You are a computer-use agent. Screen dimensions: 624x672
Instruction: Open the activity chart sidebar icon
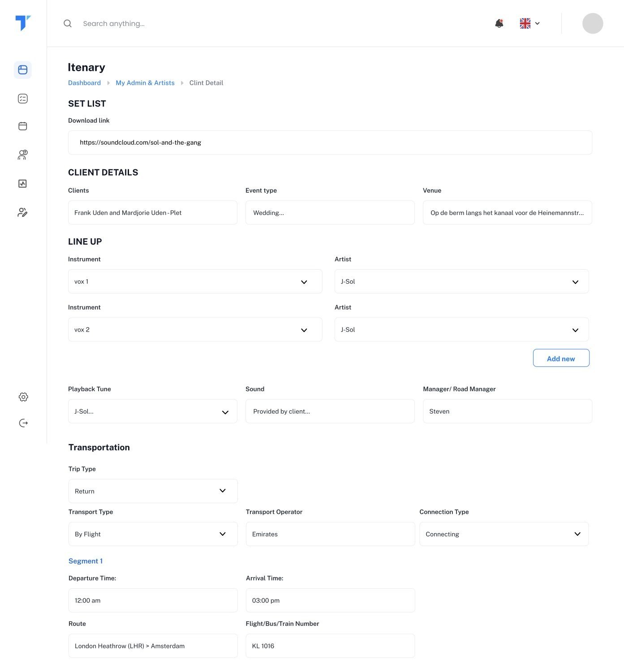pyautogui.click(x=23, y=184)
